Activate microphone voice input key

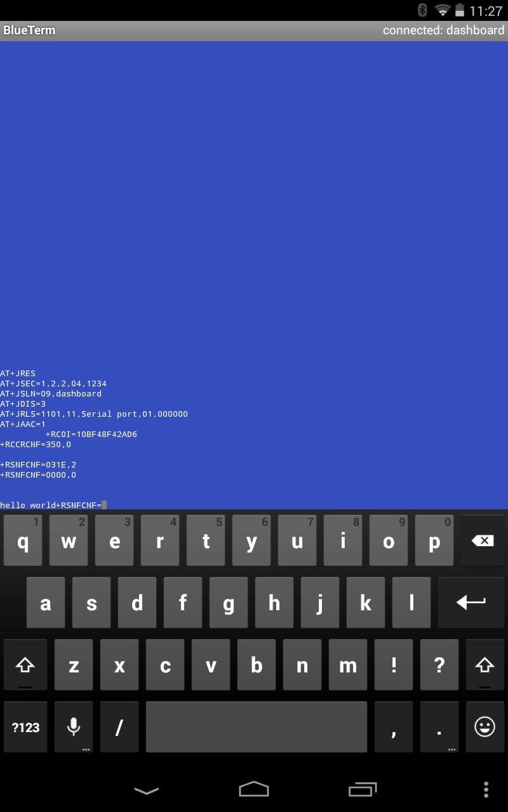[x=74, y=727]
